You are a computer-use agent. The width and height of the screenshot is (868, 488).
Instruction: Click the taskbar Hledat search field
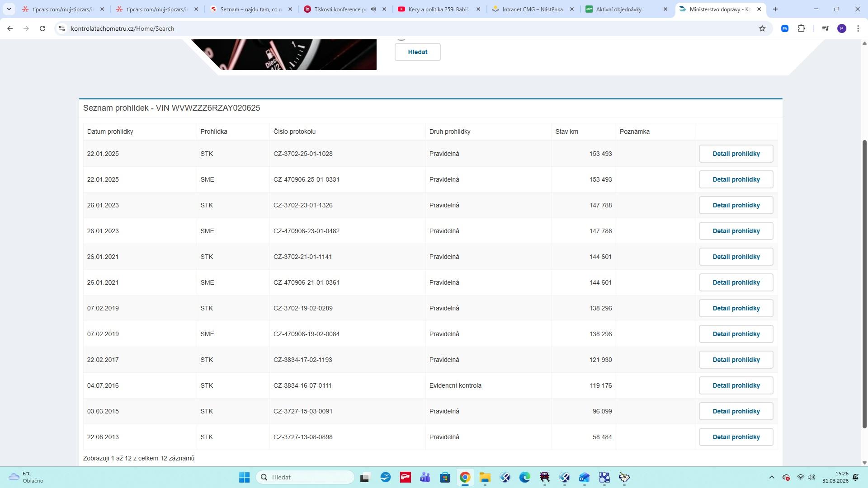(306, 478)
